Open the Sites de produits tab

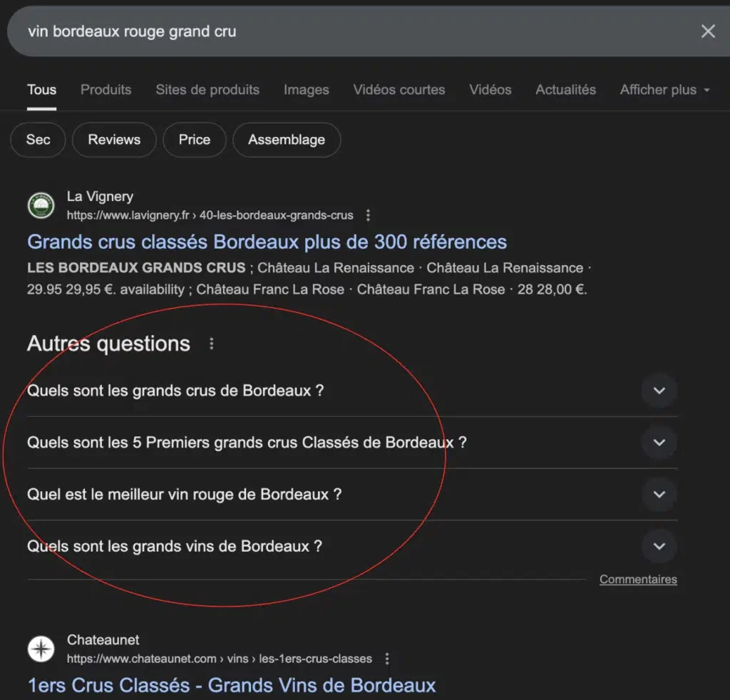(207, 89)
